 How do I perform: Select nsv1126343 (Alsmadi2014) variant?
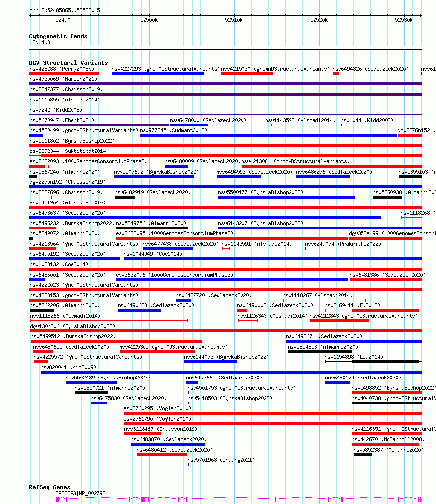[x=248, y=321]
